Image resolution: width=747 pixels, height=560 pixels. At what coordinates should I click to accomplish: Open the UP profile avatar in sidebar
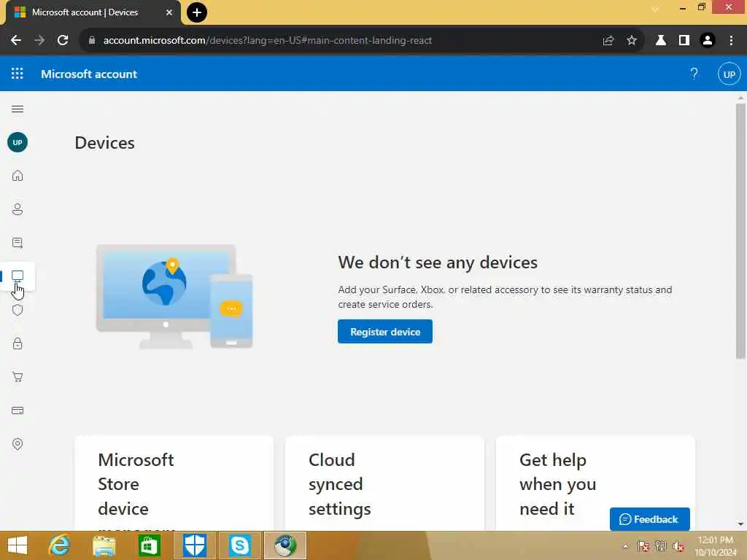pyautogui.click(x=18, y=142)
